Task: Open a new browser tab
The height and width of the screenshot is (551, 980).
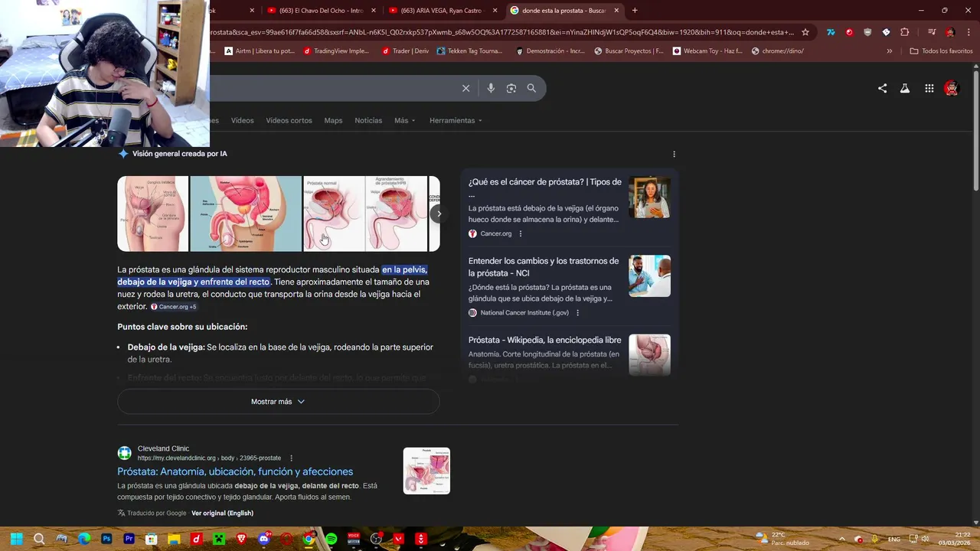Action: point(635,11)
